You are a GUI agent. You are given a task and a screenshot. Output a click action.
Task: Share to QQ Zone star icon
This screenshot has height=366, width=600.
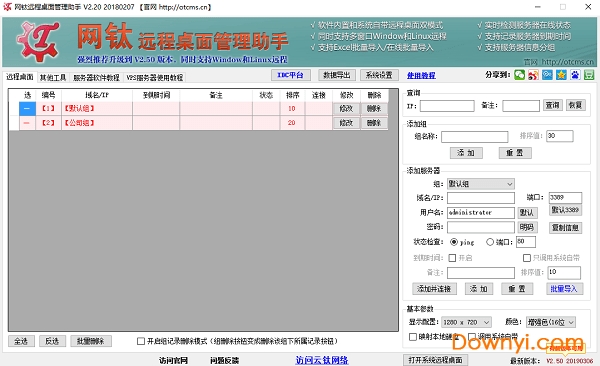pos(561,75)
